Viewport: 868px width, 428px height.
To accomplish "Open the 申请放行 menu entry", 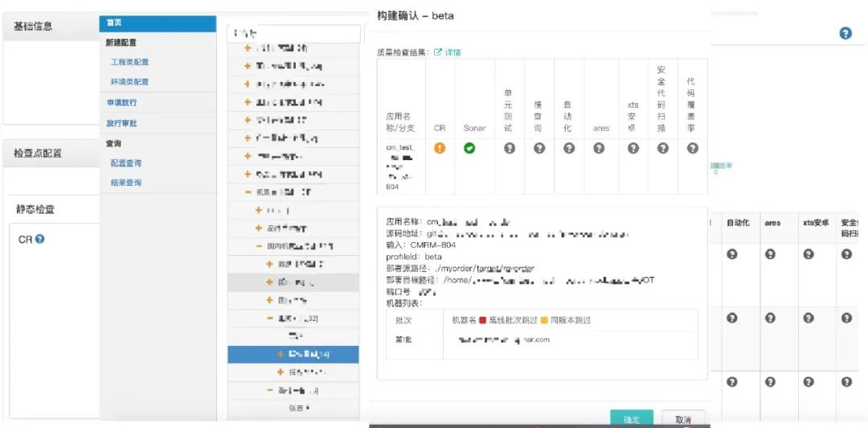I will [x=121, y=102].
